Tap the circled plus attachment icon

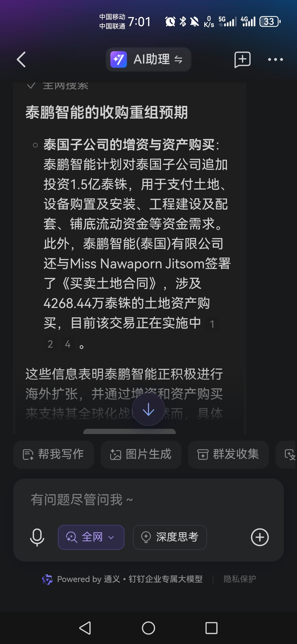point(260,537)
